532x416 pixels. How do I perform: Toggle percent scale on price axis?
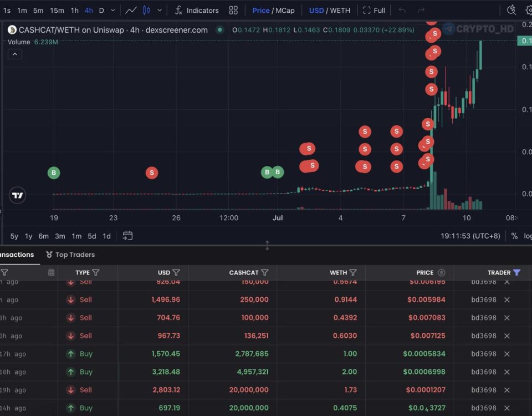coord(514,236)
